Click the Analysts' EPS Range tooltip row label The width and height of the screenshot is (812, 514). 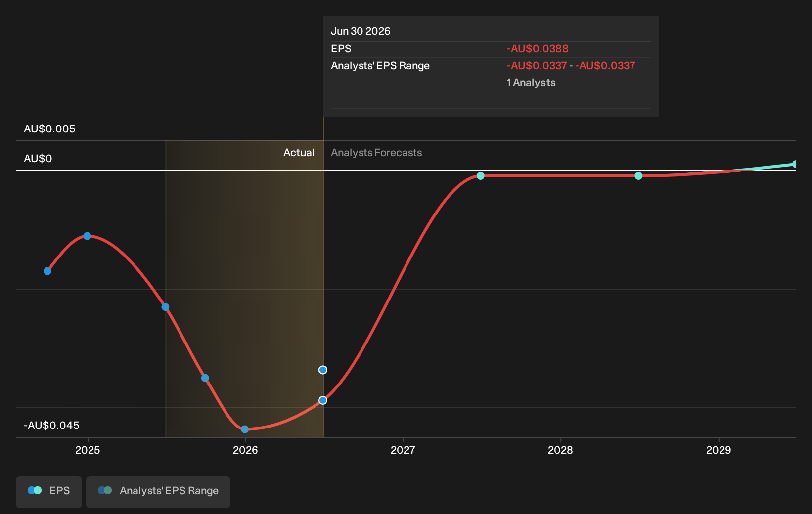[x=380, y=66]
